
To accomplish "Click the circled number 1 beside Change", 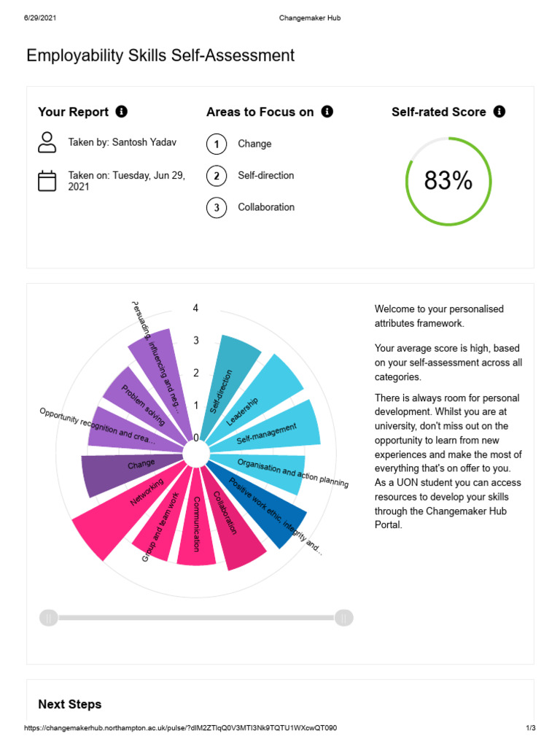I will [x=217, y=144].
